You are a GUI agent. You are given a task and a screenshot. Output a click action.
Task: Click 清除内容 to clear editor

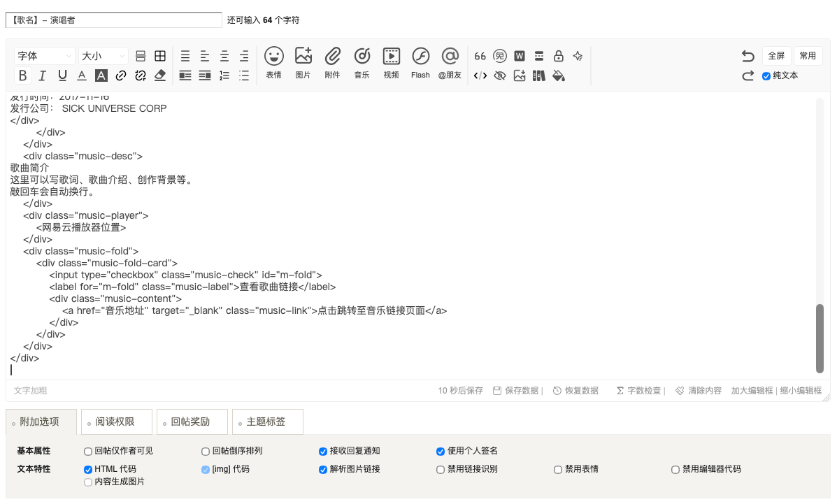tap(699, 391)
